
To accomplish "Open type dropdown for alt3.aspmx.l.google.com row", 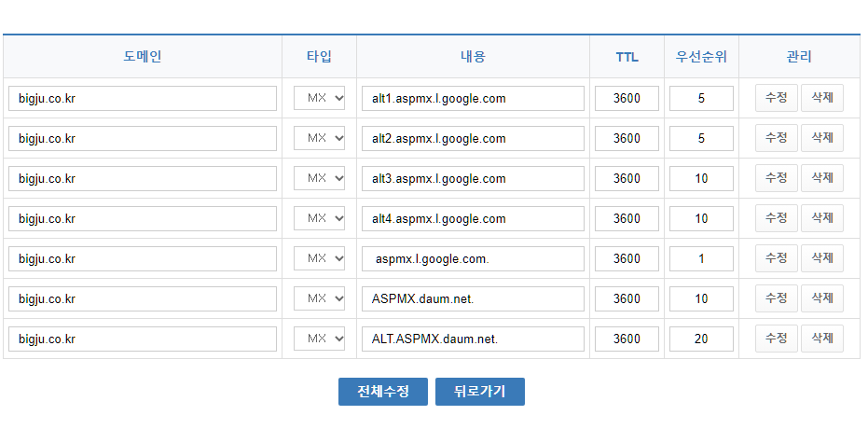I will (x=320, y=178).
